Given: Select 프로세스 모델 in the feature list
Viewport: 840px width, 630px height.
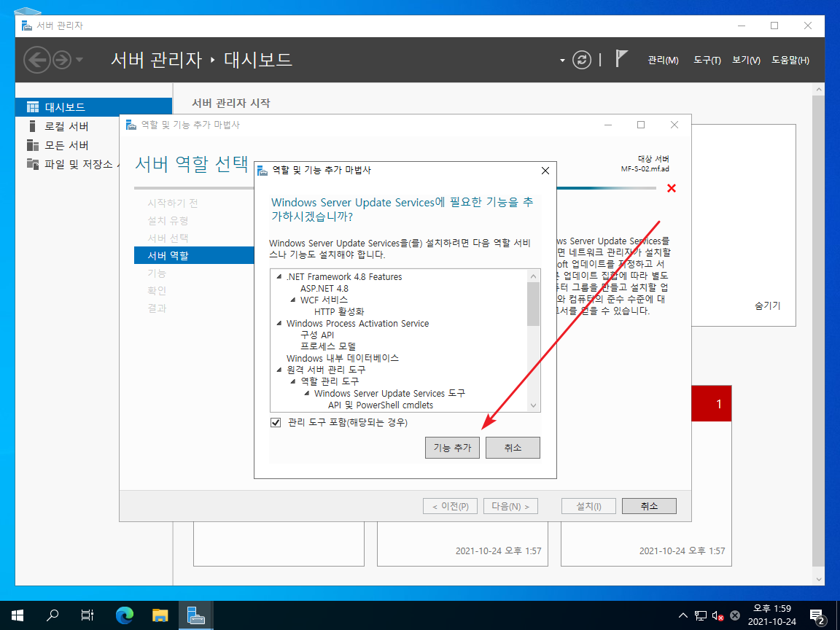Looking at the screenshot, I should point(328,346).
